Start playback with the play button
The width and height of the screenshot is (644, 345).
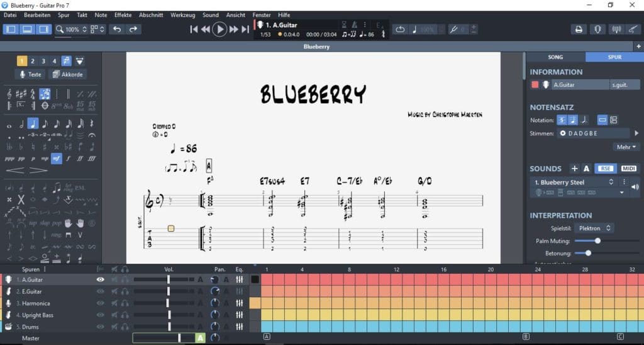(219, 29)
